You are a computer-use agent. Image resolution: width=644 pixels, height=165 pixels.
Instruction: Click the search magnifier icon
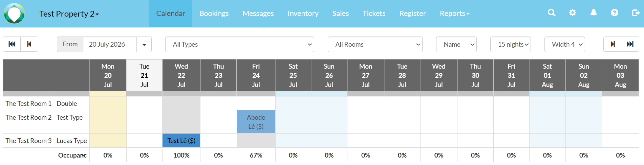pos(552,13)
